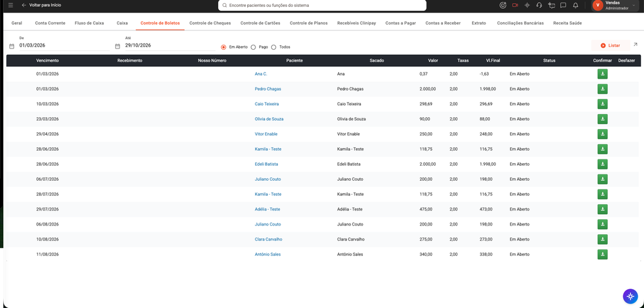Open the AI sparkle icon in top bar
The height and width of the screenshot is (308, 644).
(x=528, y=5)
